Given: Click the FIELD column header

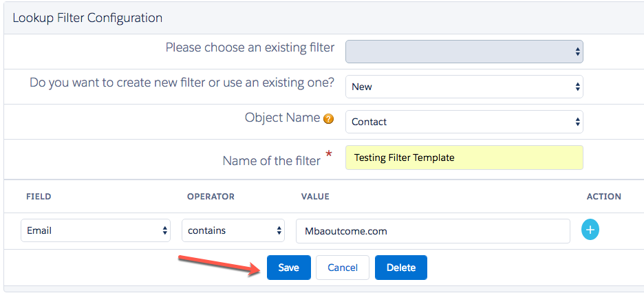Looking at the screenshot, I should 39,197.
